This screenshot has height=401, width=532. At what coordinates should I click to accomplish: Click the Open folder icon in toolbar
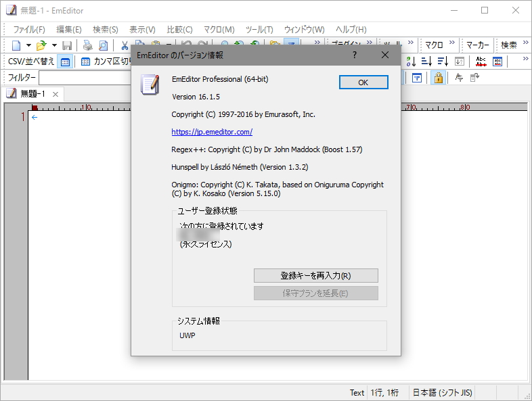[41, 45]
